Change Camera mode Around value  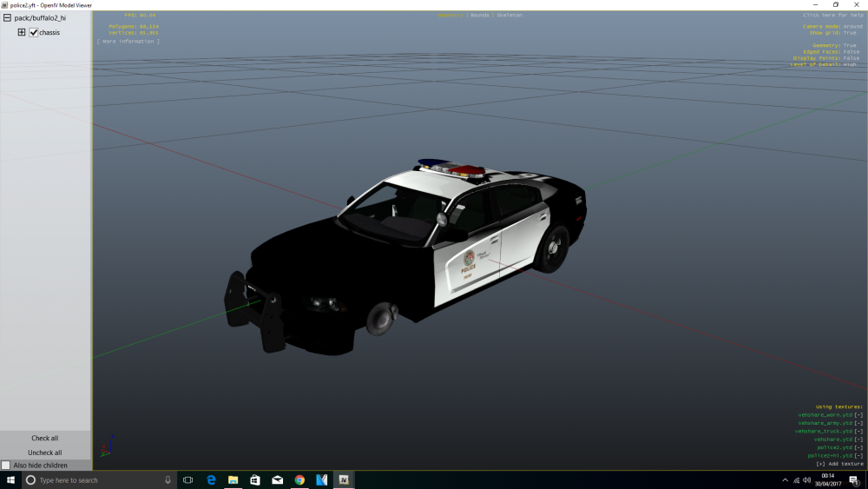(x=852, y=27)
